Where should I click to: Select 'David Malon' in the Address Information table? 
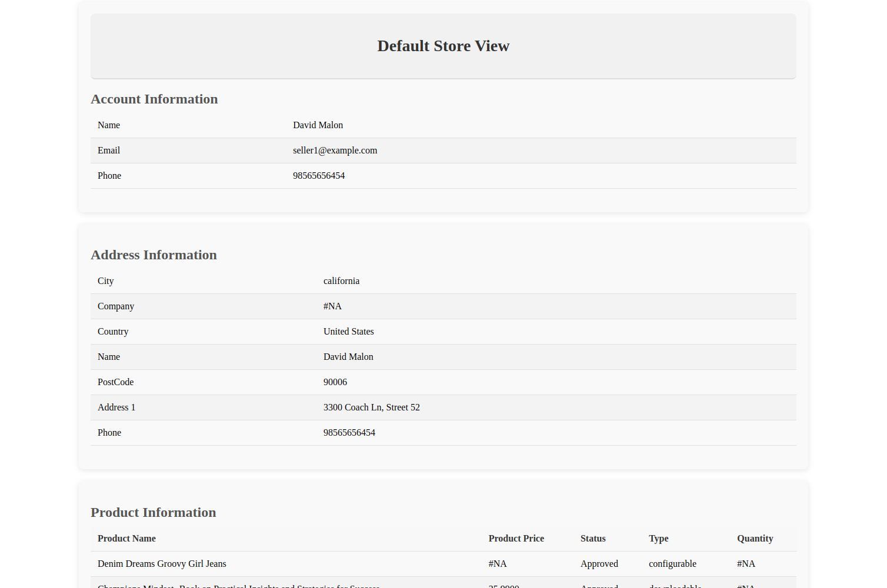tap(348, 357)
